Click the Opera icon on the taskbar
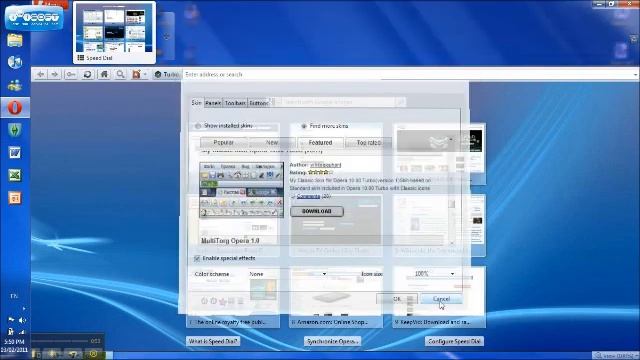This screenshot has width=640, height=360. click(x=15, y=108)
